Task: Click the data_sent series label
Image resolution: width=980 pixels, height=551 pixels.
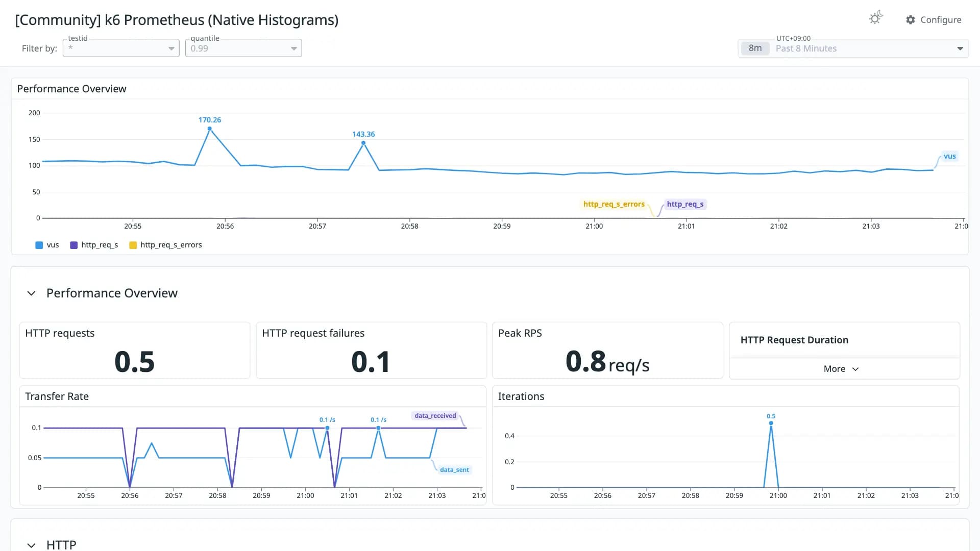Action: point(454,470)
